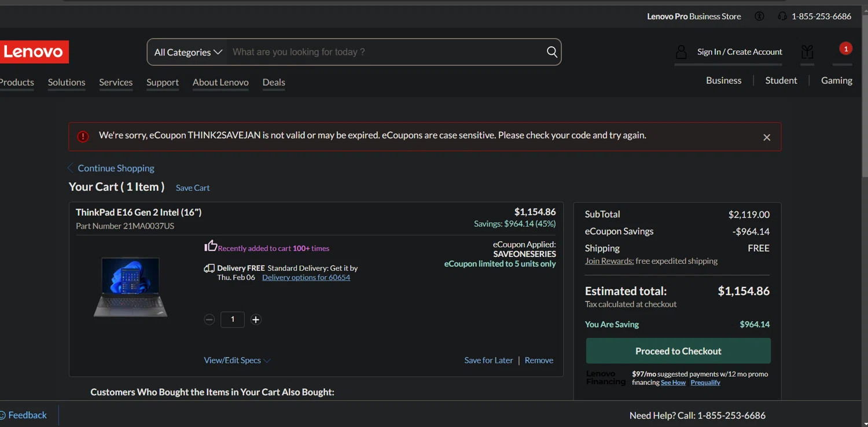This screenshot has width=868, height=427.
Task: Remove the ThinkPad from cart
Action: pos(539,360)
